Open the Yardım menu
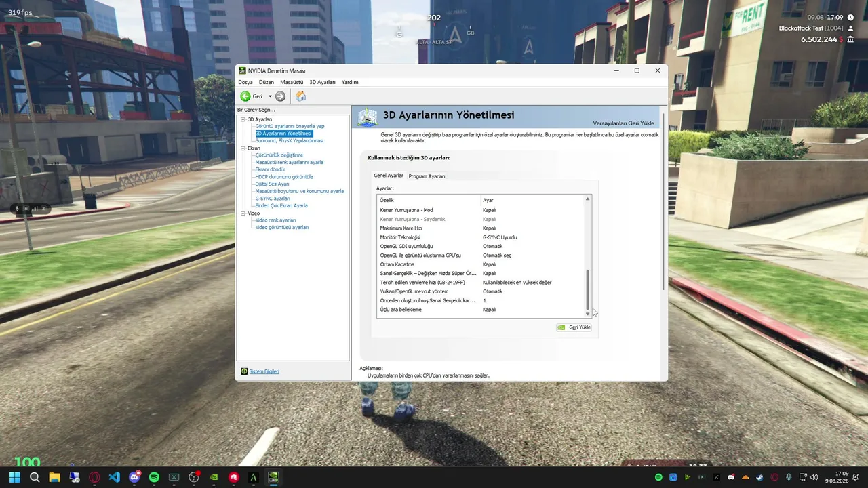The height and width of the screenshot is (488, 868). coord(350,82)
